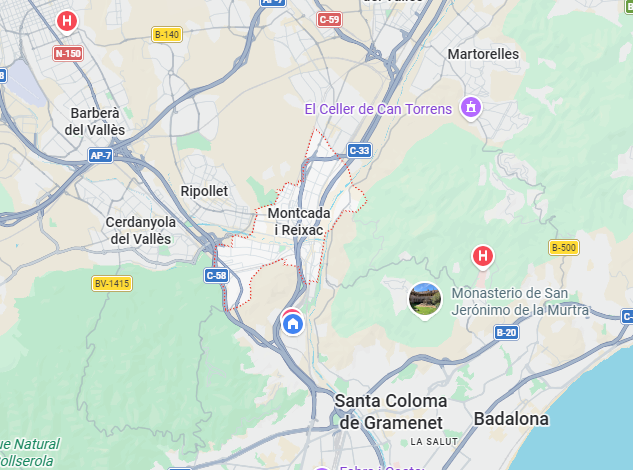
Task: Click the Badalona city label
Action: coord(511,419)
